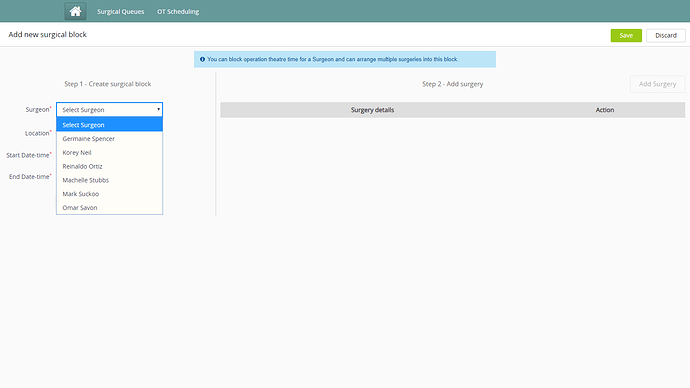Select surgeon Korey Neil
Viewport: 690px width, 388px height.
point(110,153)
